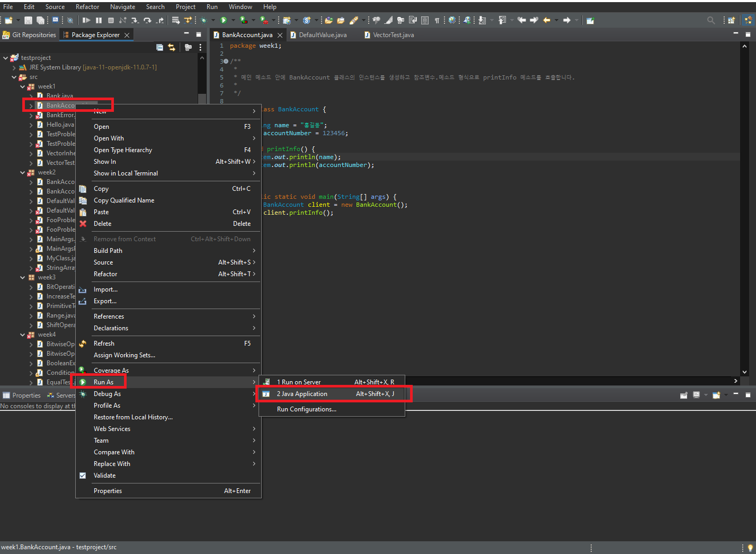Click Package Explorer scrollbar up arrow
This screenshot has width=756, height=554.
[202, 58]
